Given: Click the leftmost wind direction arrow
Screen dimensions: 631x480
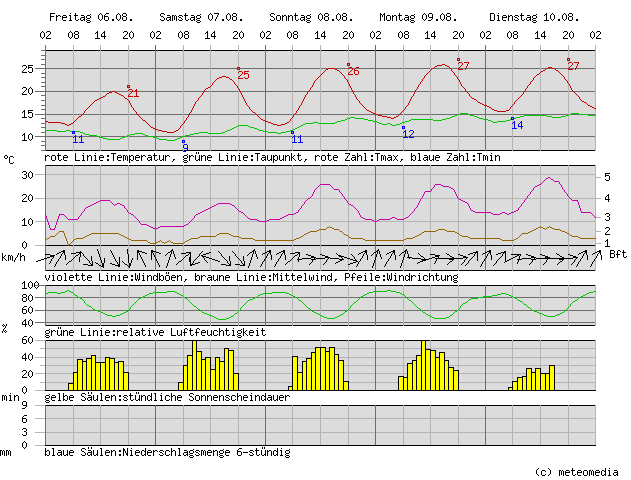Looking at the screenshot, I should click(x=51, y=258).
